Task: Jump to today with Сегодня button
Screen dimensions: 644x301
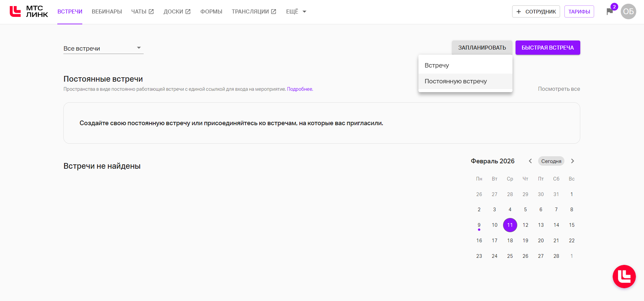Action: (551, 161)
